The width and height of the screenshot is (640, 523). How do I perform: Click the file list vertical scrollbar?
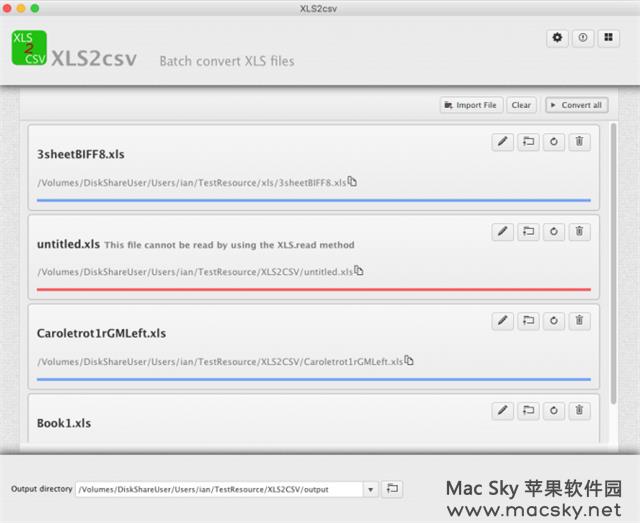[613, 264]
